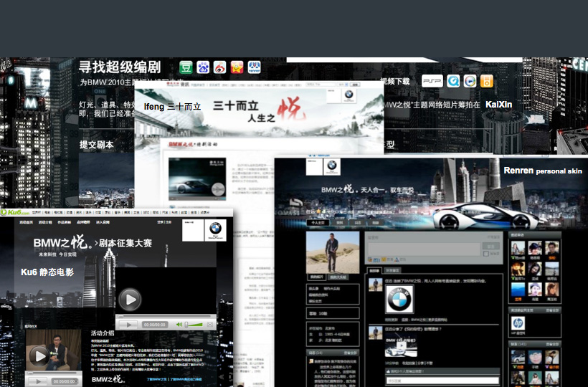Click Ifeng search button
The height and width of the screenshot is (387, 588).
(355, 85)
